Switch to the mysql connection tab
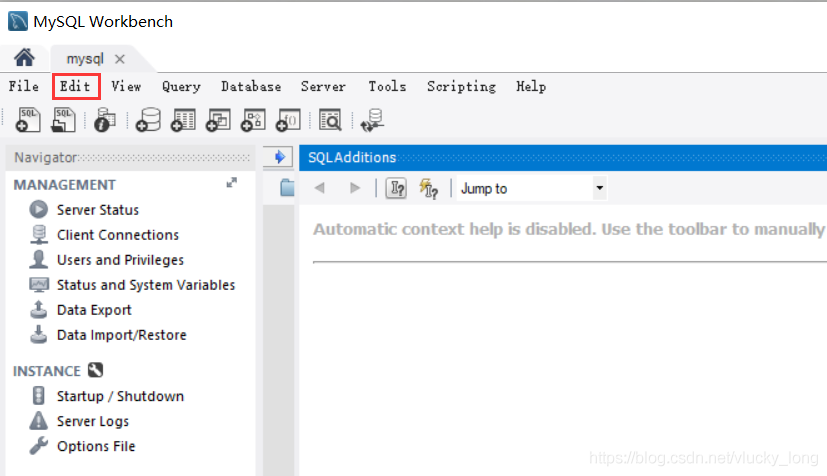The height and width of the screenshot is (476, 827). point(85,59)
